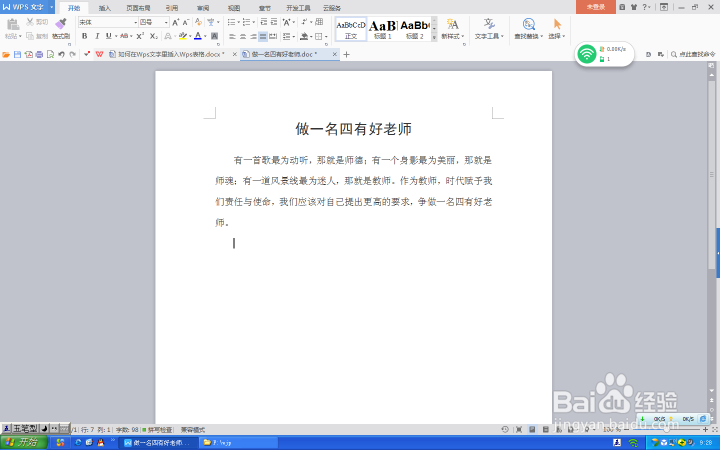Apply yellow text highlight color
This screenshot has height=450, width=720.
point(183,36)
